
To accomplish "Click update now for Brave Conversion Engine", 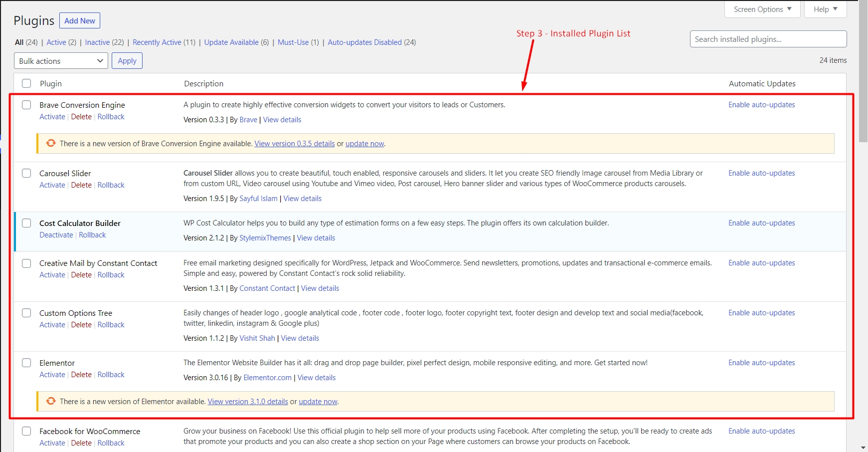I will [364, 144].
